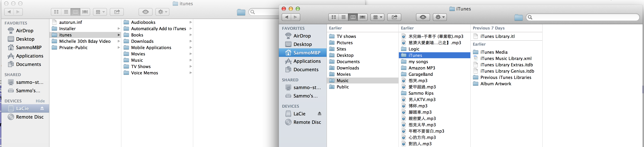Image resolution: width=644 pixels, height=147 pixels.
Task: Click Quick Look eye in iTunes window
Action: 423,17
